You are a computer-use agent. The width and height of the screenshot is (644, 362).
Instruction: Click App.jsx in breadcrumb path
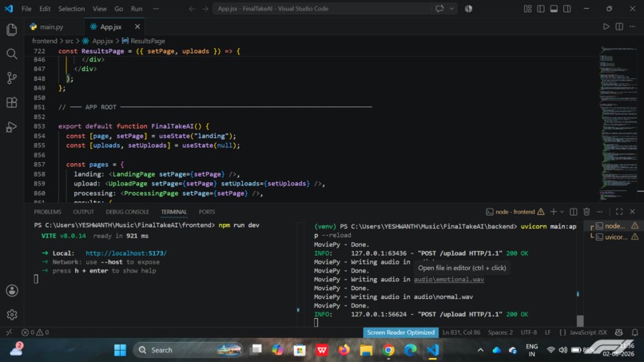102,41
